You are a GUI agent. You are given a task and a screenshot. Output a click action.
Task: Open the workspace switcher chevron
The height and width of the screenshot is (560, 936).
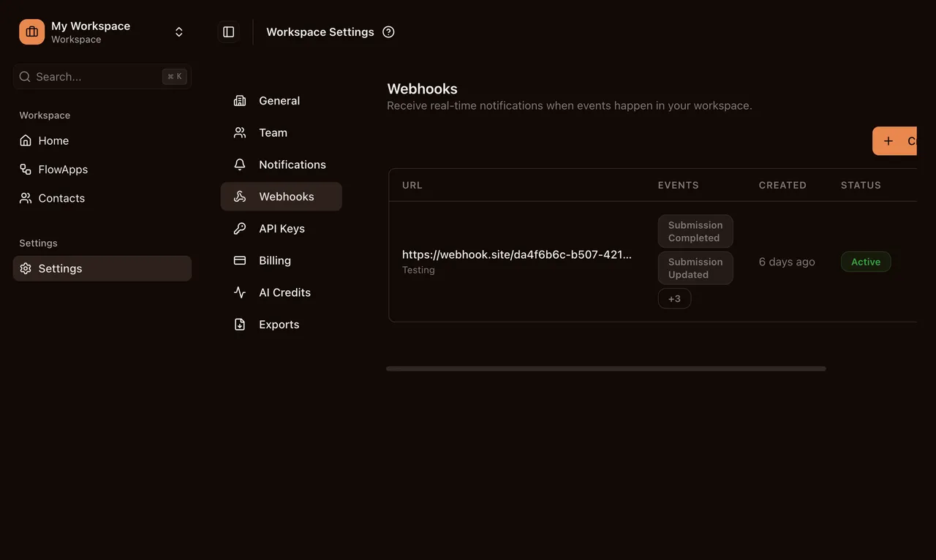tap(178, 31)
